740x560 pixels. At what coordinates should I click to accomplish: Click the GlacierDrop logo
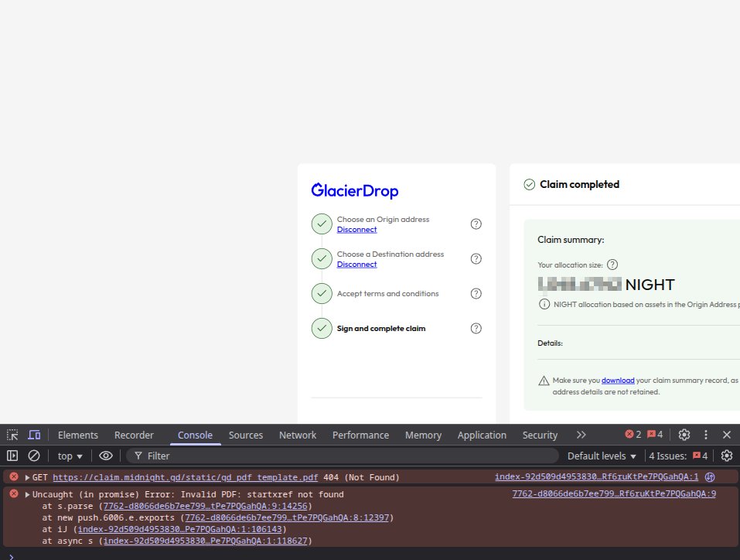[x=355, y=190]
